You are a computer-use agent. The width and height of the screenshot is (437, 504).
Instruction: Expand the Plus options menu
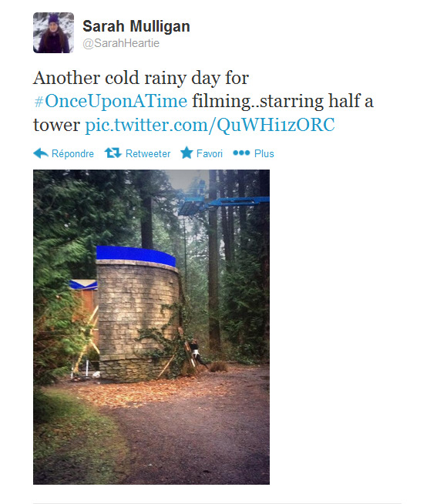264,153
